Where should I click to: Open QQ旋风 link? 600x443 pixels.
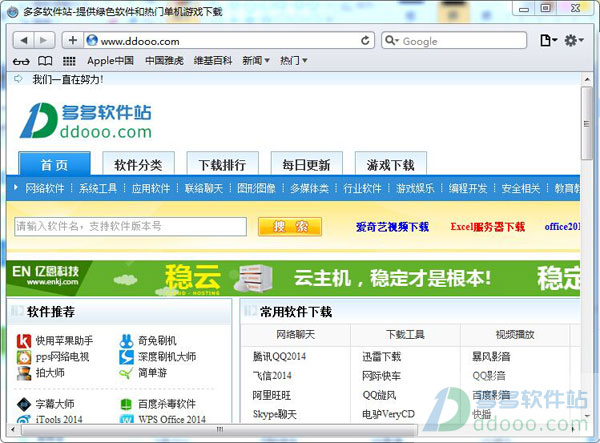tap(379, 395)
